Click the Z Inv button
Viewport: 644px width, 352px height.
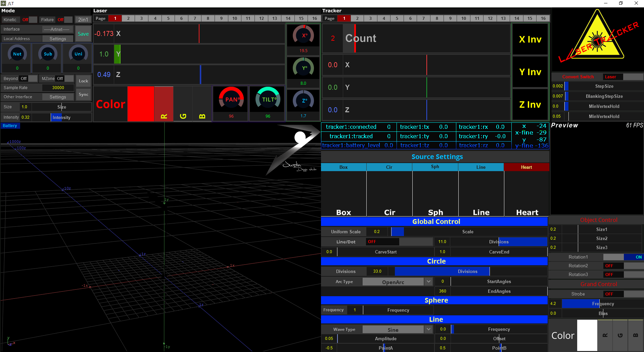point(530,105)
